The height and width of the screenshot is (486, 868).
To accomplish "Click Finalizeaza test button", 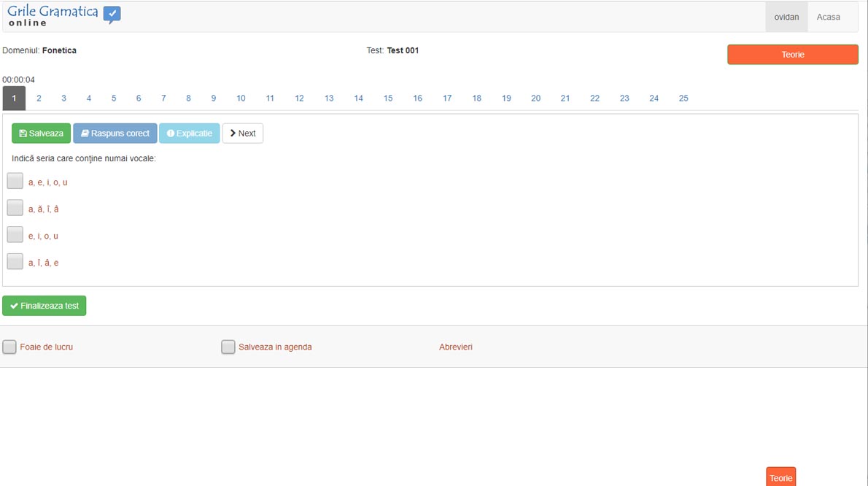I will pos(44,306).
